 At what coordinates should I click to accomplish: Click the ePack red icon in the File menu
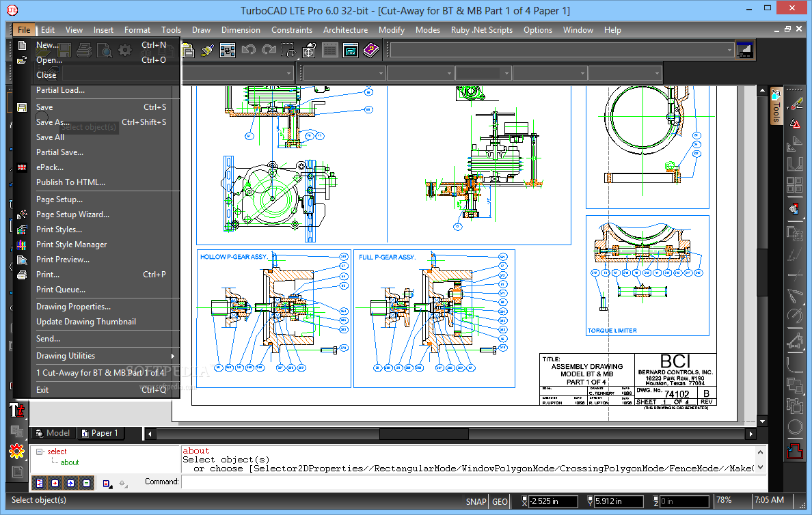[22, 168]
